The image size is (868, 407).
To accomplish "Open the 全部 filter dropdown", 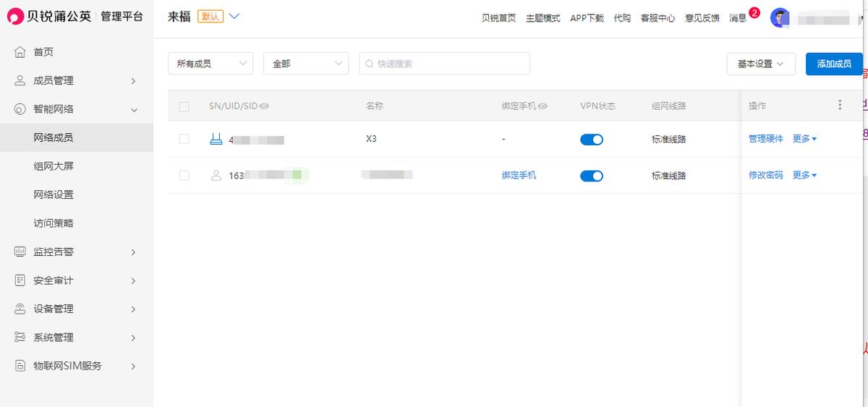I will 306,64.
